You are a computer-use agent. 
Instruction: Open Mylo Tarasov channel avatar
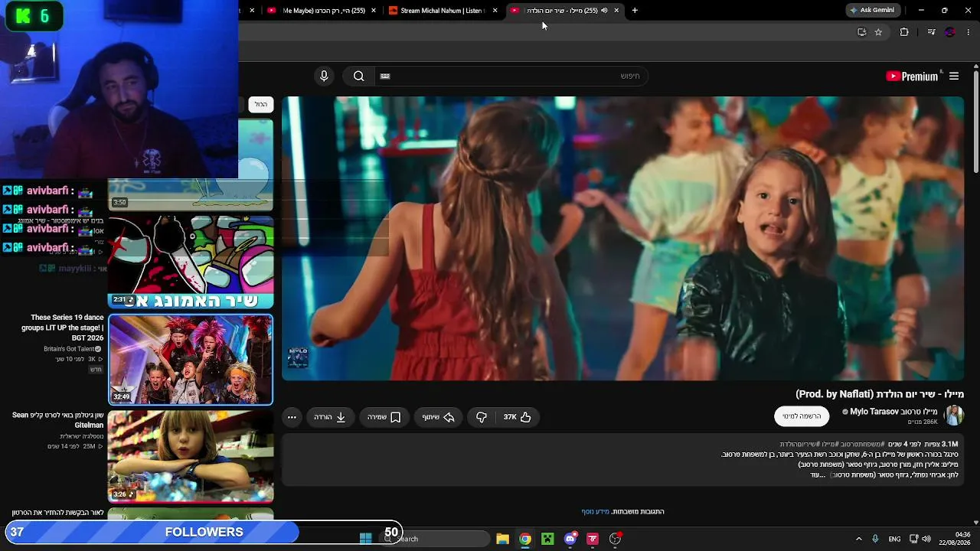tap(954, 416)
